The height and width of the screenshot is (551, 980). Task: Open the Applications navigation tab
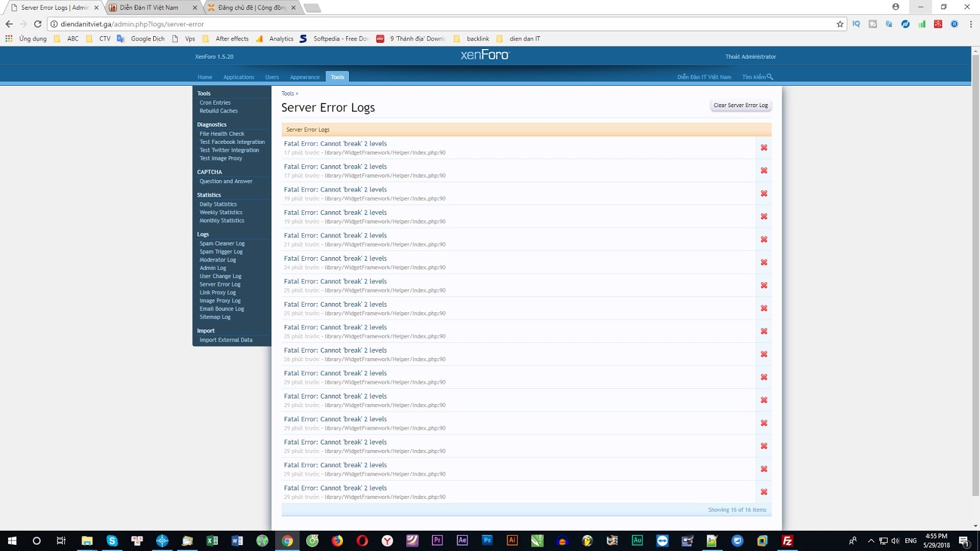point(238,77)
